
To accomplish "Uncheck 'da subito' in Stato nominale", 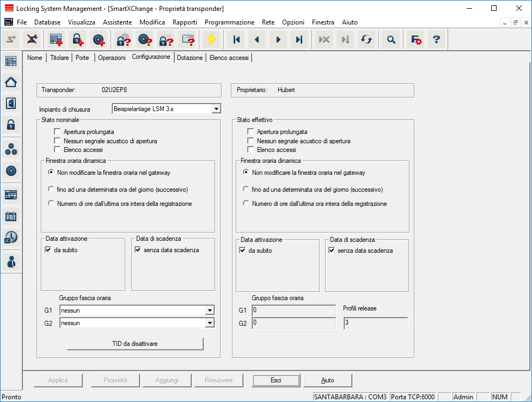I will [48, 251].
